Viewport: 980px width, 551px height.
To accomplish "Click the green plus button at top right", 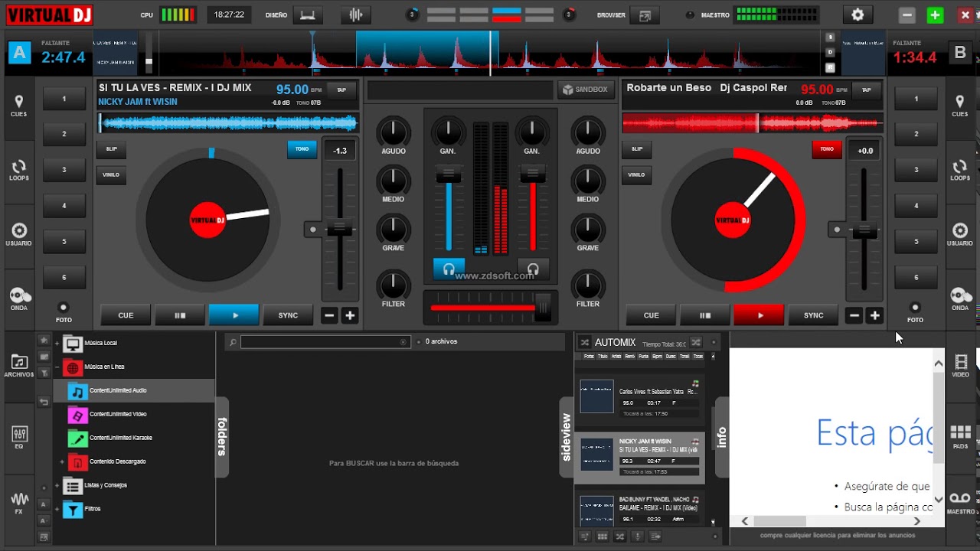I will pyautogui.click(x=935, y=15).
